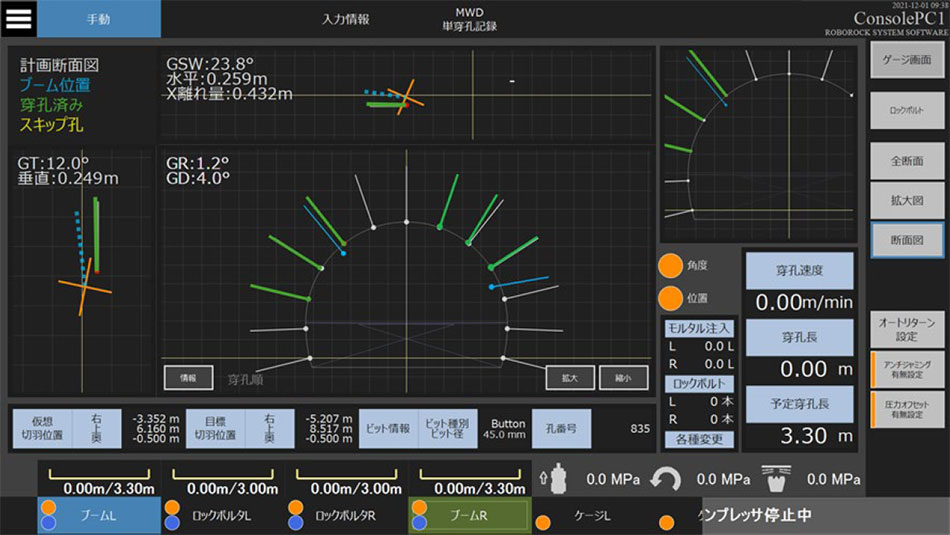
Task: Toggle the 角度 orange indicator
Action: (x=671, y=267)
